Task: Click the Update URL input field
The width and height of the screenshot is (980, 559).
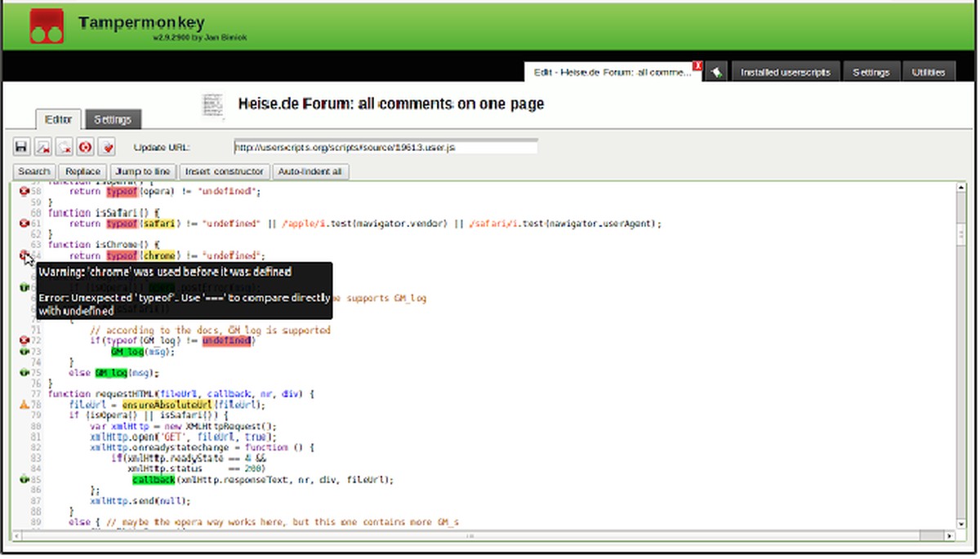Action: [385, 148]
